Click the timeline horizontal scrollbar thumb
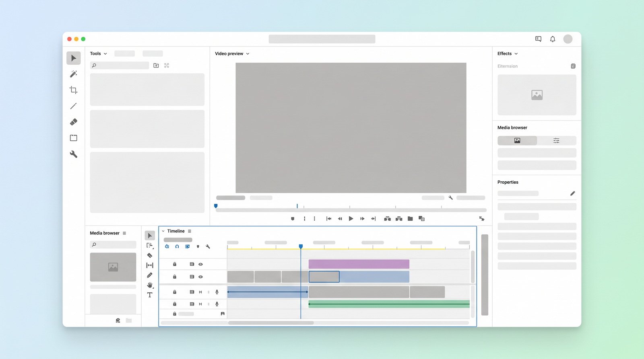The image size is (644, 359). click(x=271, y=323)
